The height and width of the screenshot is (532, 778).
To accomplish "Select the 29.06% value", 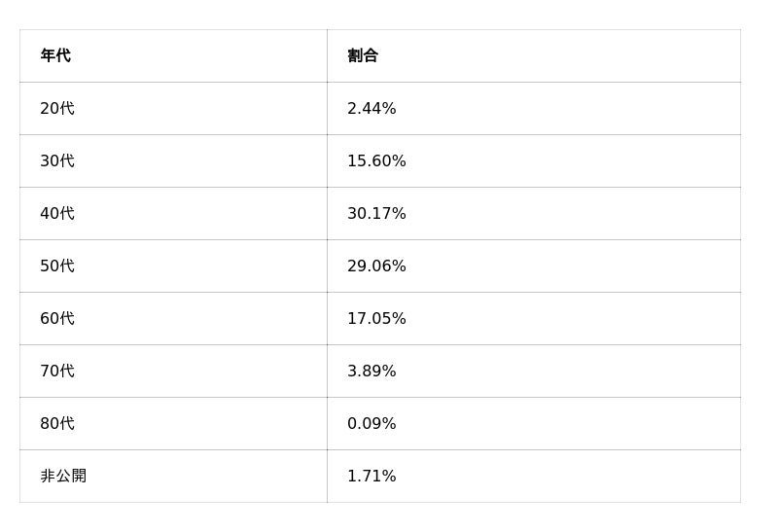I will pos(376,266).
